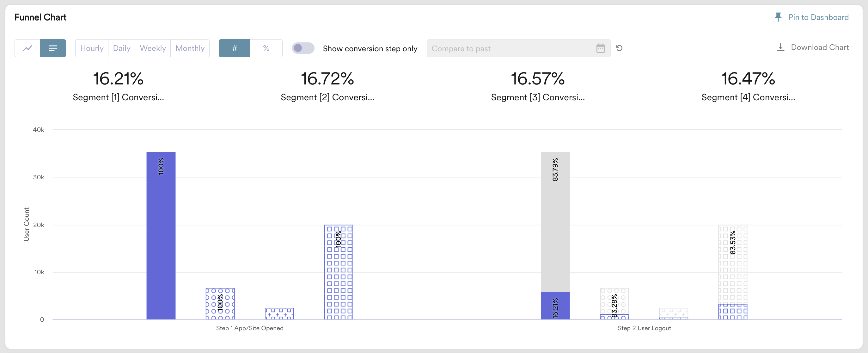Select Monthly granularity tab
The image size is (868, 353).
click(190, 48)
